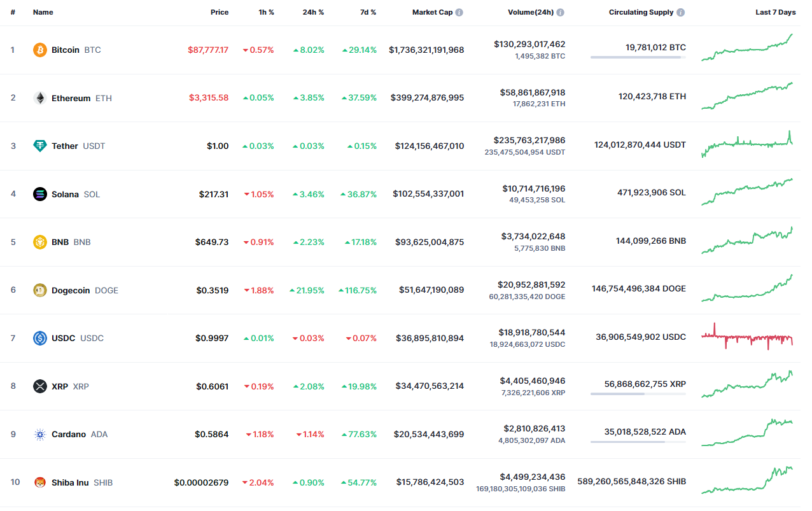Sort by the Market Cap column header
Viewport: 812px width, 511px height.
[x=433, y=12]
